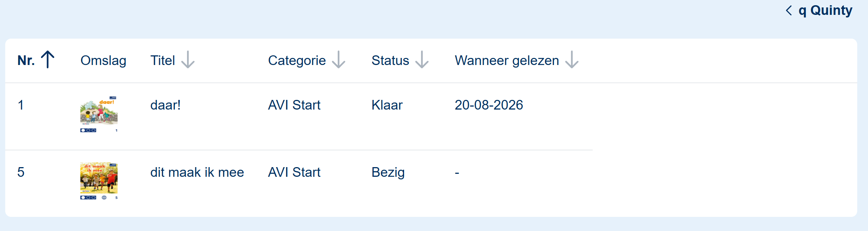Select the Wanneer gelezen header text
This screenshot has height=231, width=868.
(x=507, y=61)
